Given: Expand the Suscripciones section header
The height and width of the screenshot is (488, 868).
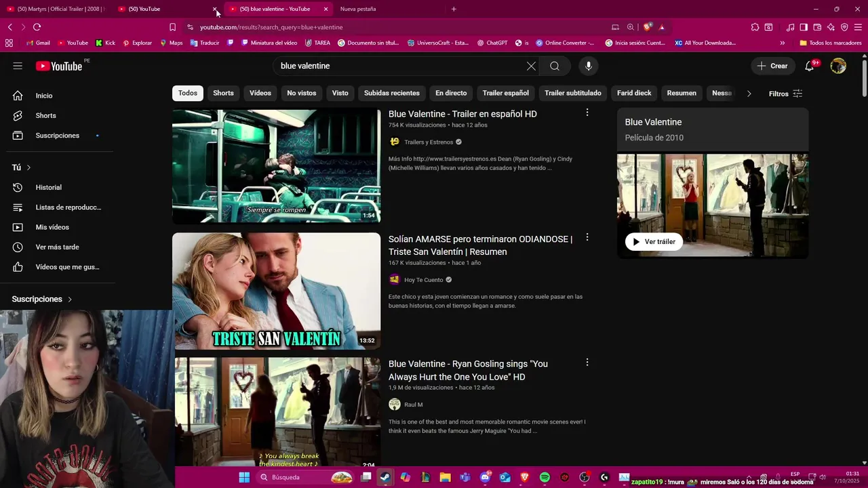Looking at the screenshot, I should (x=42, y=299).
